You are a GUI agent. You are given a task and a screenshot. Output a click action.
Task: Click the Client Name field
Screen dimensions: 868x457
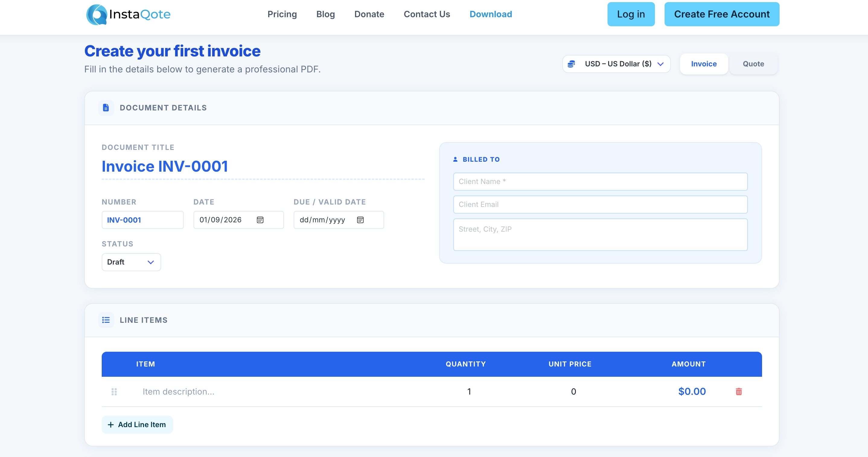click(600, 182)
